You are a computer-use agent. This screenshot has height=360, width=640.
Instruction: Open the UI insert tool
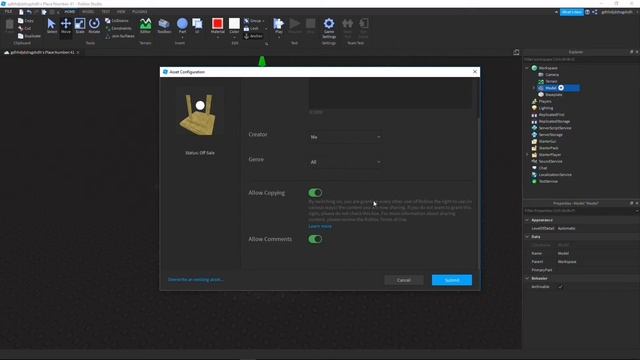(x=197, y=26)
